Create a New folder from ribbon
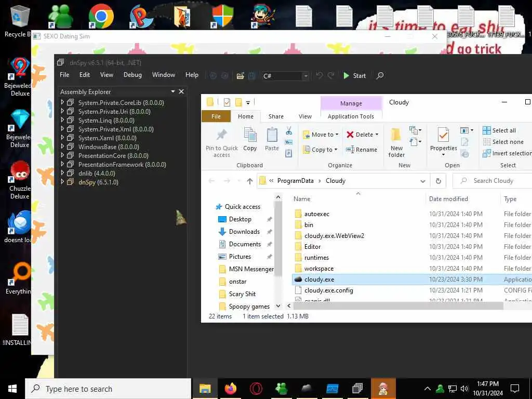 [x=396, y=142]
